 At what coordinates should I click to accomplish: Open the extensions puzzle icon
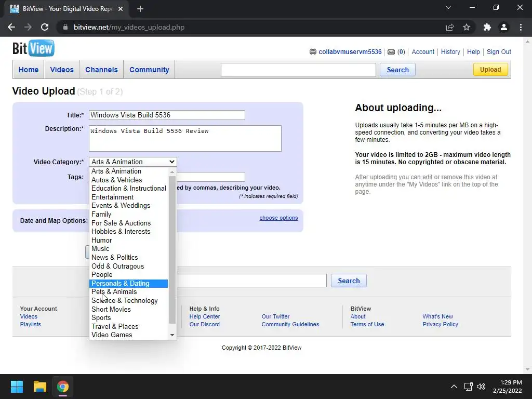pyautogui.click(x=487, y=27)
